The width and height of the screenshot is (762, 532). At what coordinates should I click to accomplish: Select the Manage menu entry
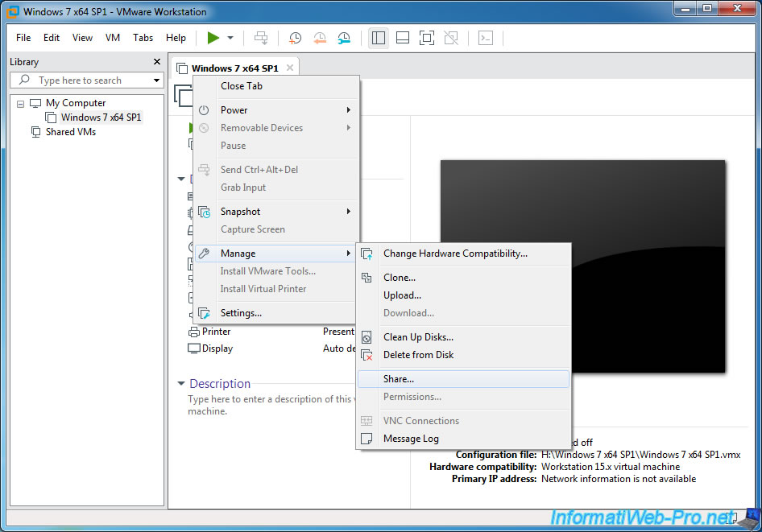coord(276,254)
